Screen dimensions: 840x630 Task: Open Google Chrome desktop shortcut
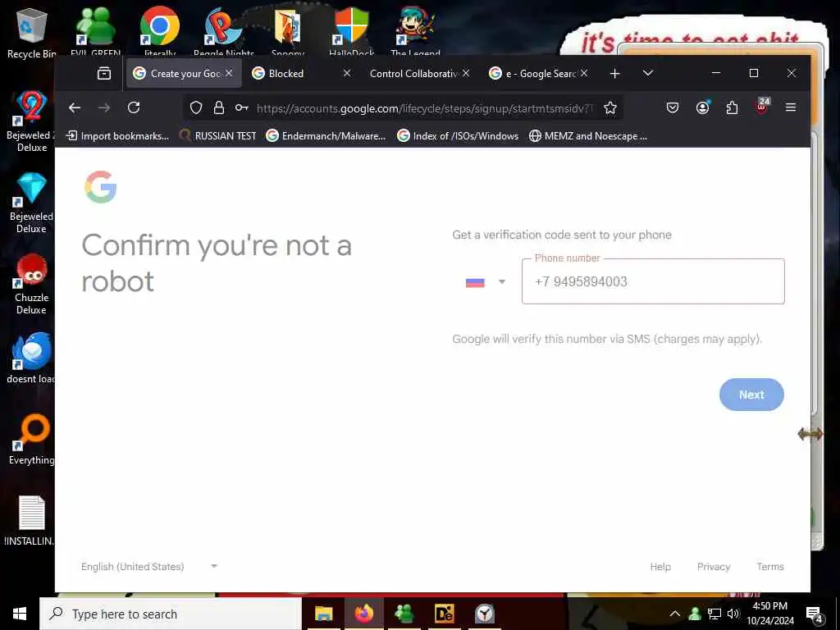point(160,31)
